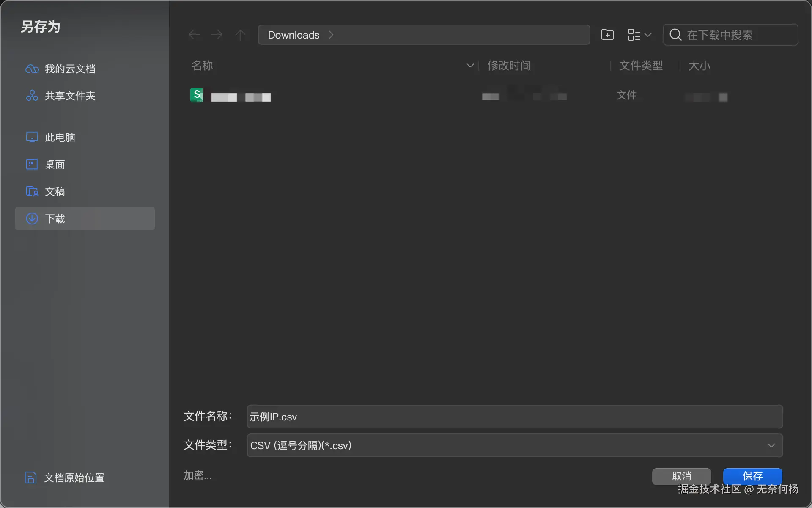
Task: Go to 桌面 desktop location
Action: (x=55, y=164)
